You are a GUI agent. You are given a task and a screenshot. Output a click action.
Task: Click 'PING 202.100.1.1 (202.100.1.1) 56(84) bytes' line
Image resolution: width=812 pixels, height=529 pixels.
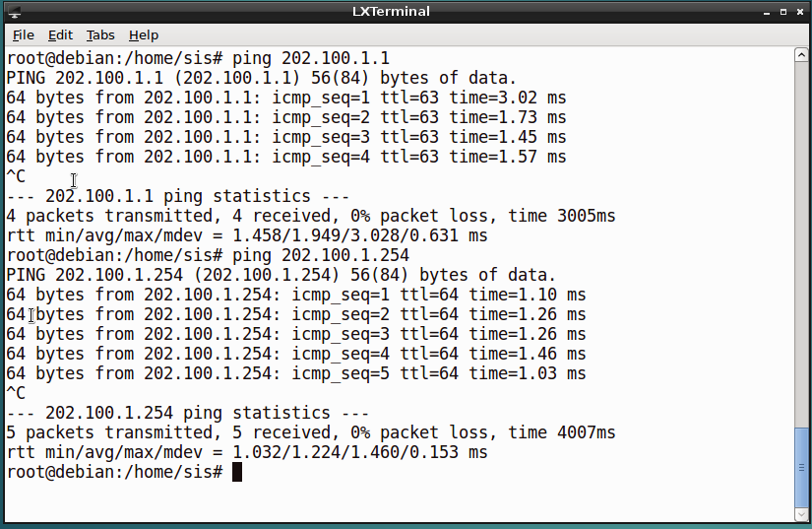pos(262,78)
